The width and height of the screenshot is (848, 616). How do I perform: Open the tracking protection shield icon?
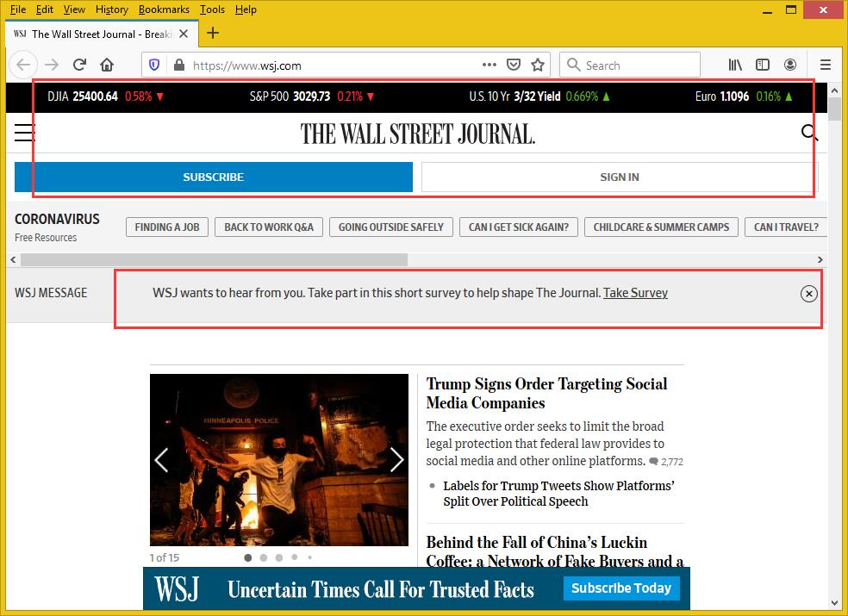(x=155, y=65)
